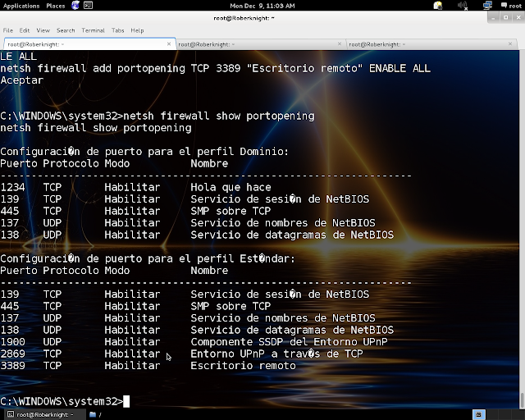Click the 'Aceptar' output line
The height and width of the screenshot is (420, 525).
(x=22, y=80)
